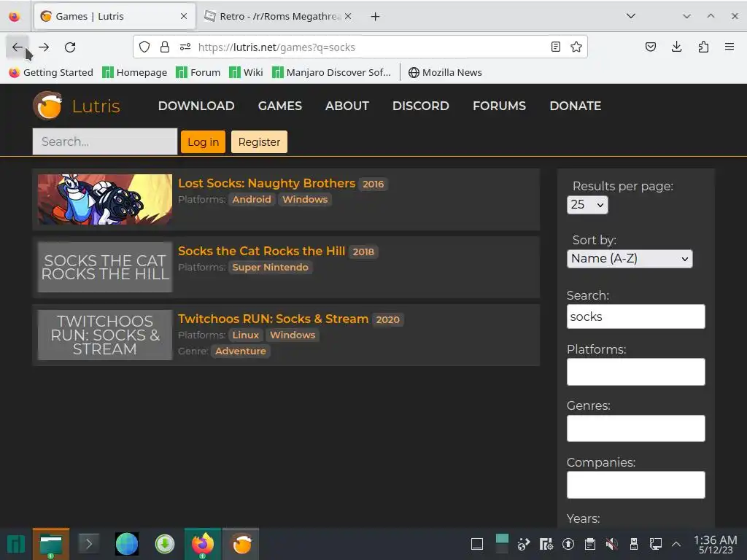Open Lutris app from taskbar
Image resolution: width=747 pixels, height=560 pixels.
241,544
